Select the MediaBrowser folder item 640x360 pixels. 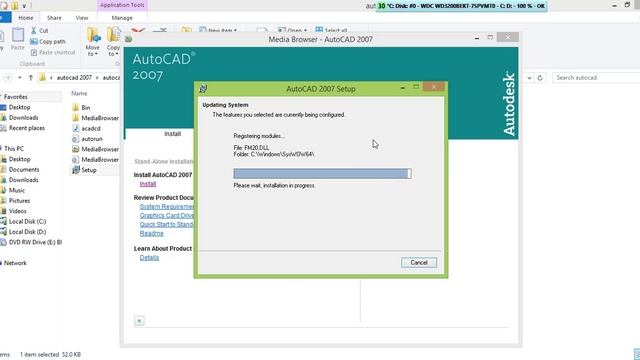pos(96,118)
